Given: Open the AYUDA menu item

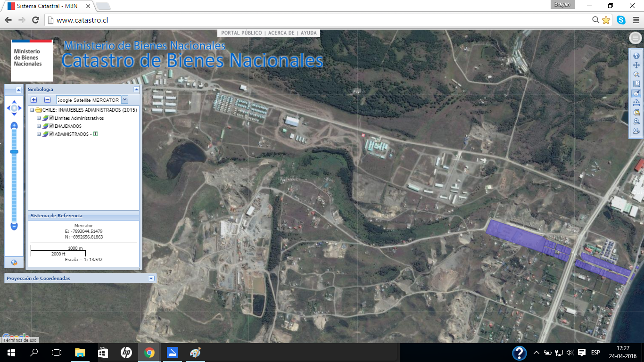Looking at the screenshot, I should [309, 33].
